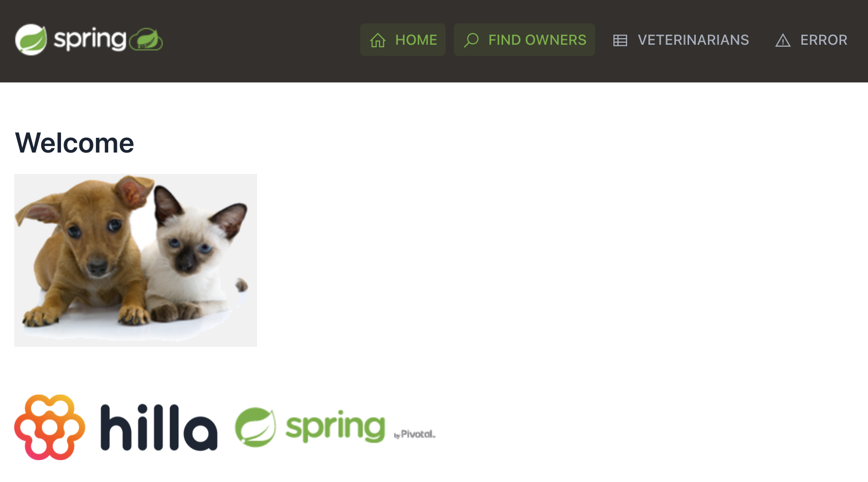Click the orange Hilla flower logo

tap(50, 427)
